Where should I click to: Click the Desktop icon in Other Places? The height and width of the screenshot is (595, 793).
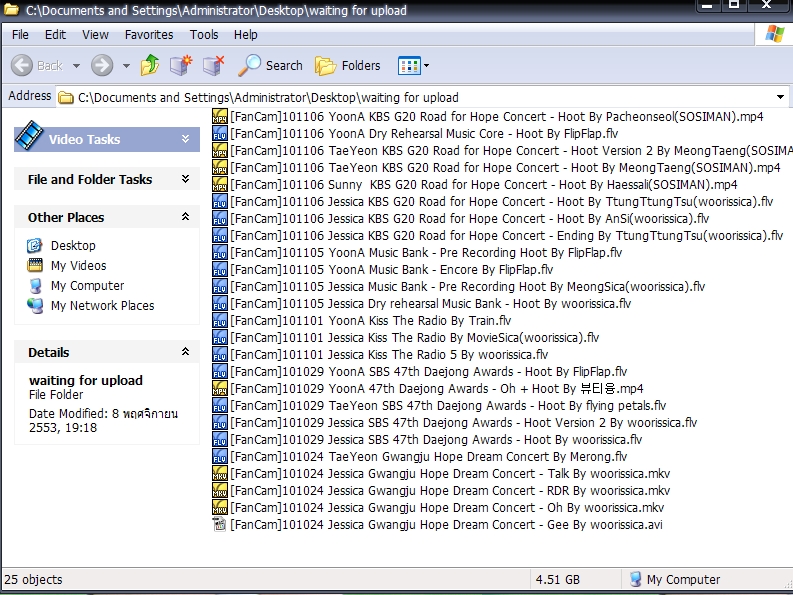(34, 245)
